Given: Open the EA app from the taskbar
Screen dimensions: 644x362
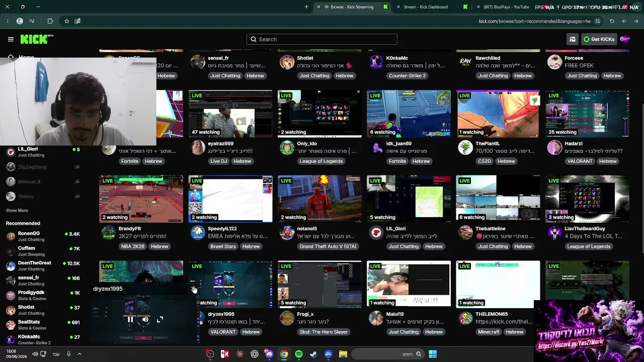Looking at the screenshot, I should tap(329, 354).
